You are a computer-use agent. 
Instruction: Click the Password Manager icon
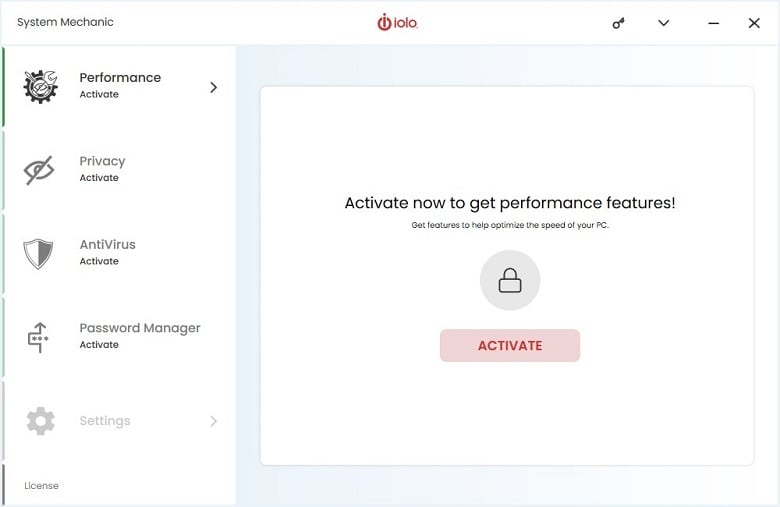[x=38, y=337]
